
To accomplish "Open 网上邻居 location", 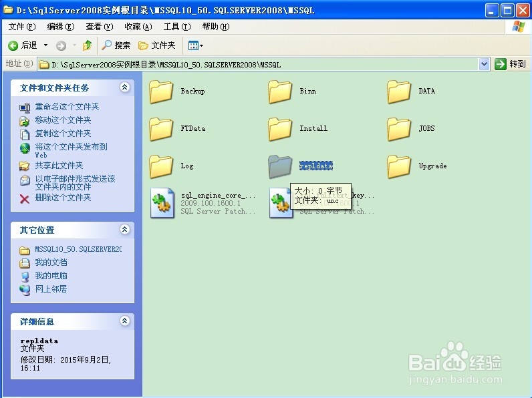I will coord(51,289).
